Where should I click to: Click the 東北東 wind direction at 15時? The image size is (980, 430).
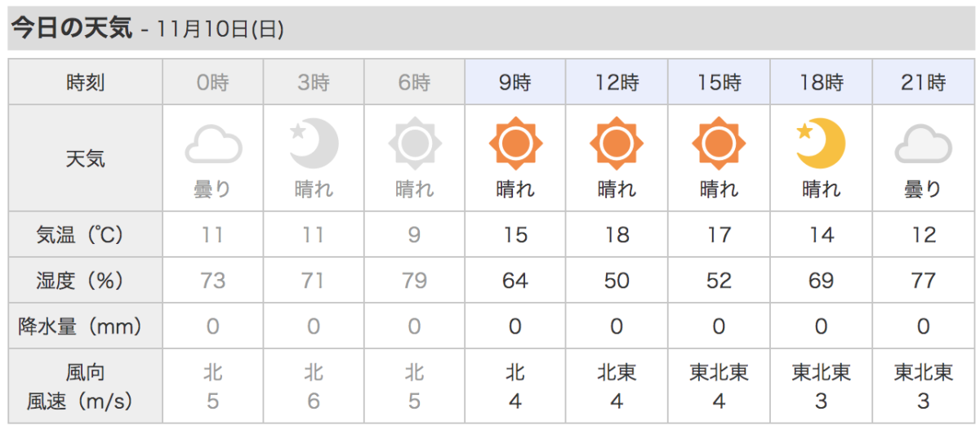point(719,373)
